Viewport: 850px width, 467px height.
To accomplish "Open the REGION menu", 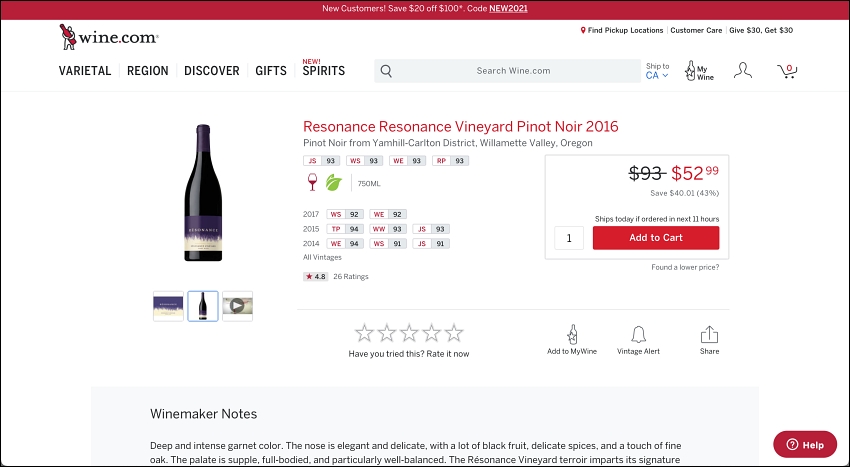I will click(147, 71).
